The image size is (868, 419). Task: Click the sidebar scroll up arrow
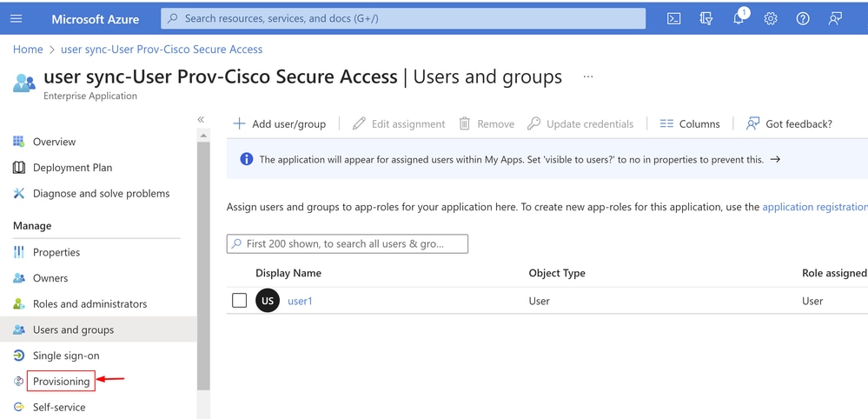(x=203, y=136)
